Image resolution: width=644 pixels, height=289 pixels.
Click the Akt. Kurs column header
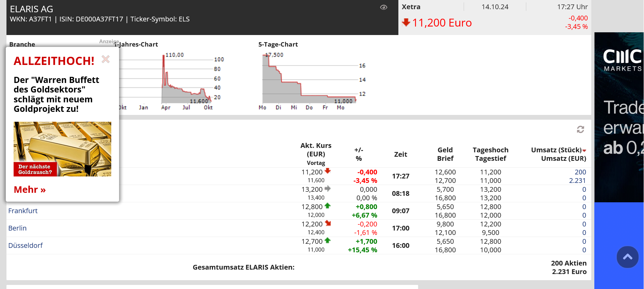point(316,150)
